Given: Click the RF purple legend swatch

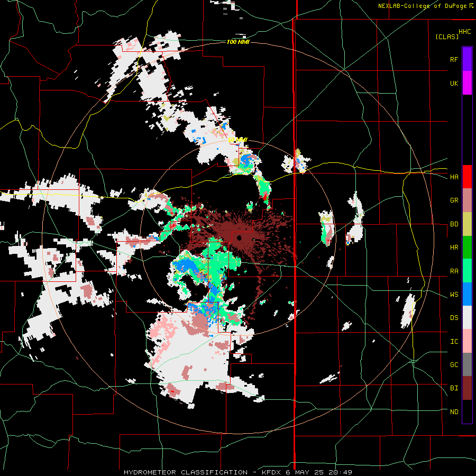Looking at the screenshot, I should tap(467, 59).
